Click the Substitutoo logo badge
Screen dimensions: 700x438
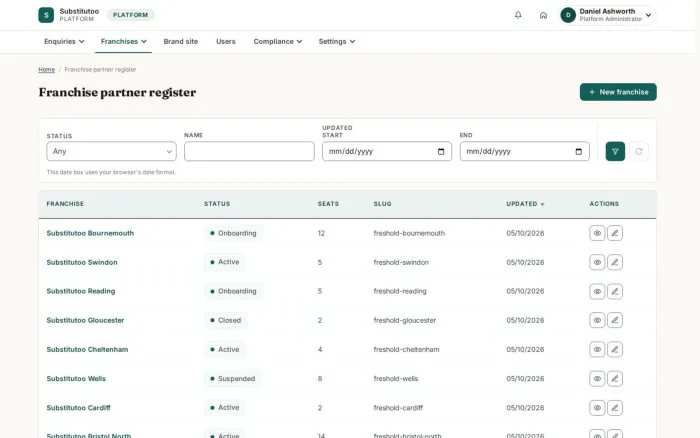[46, 15]
